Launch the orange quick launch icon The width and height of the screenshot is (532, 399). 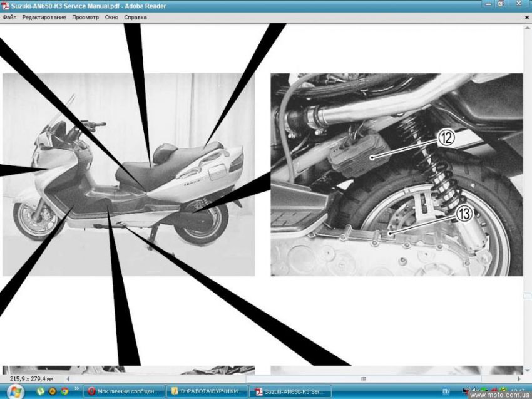click(x=52, y=391)
